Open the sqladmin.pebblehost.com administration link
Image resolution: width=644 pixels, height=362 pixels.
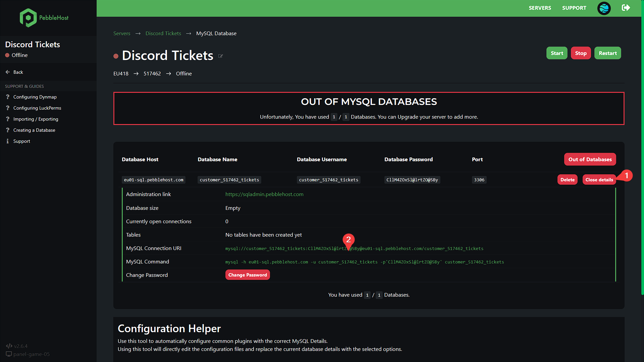tap(264, 194)
